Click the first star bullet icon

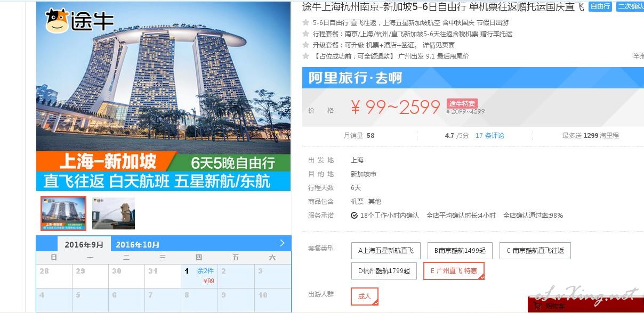point(306,22)
